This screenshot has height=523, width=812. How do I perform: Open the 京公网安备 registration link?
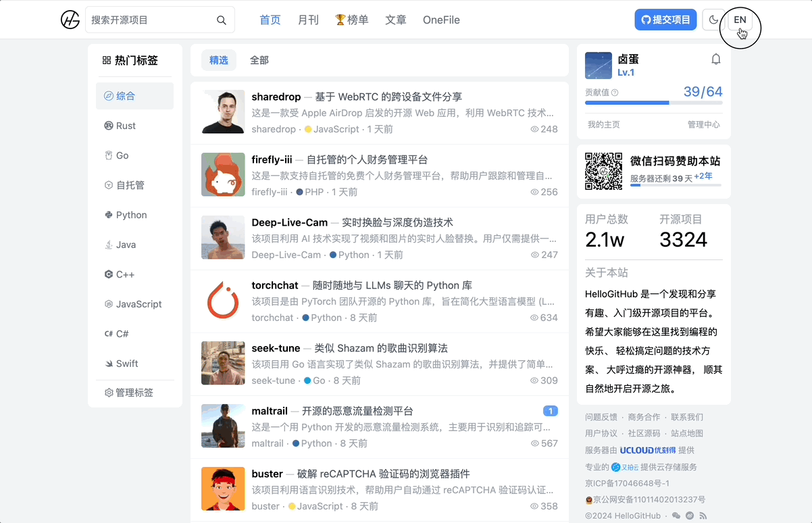tap(645, 499)
